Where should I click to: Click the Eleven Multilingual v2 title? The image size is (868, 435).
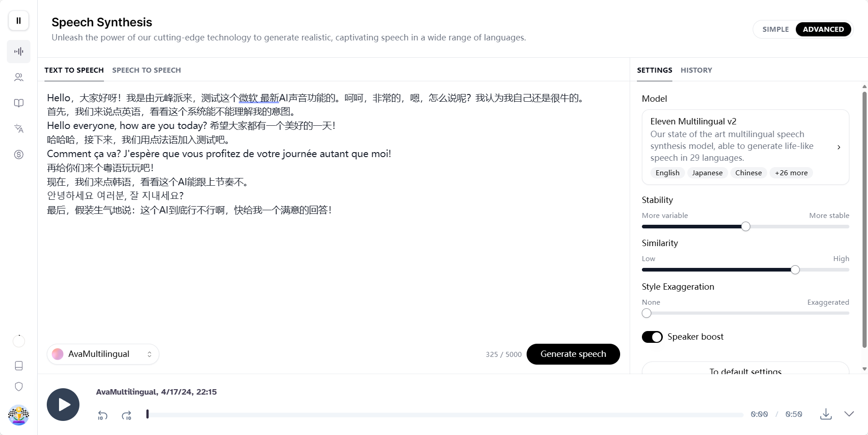(x=693, y=122)
